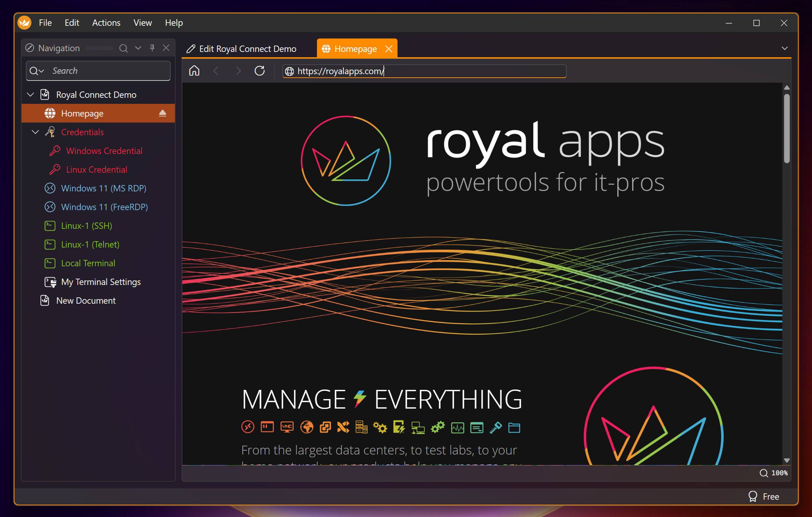
Task: Click the Linux-1 (SSH) terminal icon
Action: click(x=50, y=226)
